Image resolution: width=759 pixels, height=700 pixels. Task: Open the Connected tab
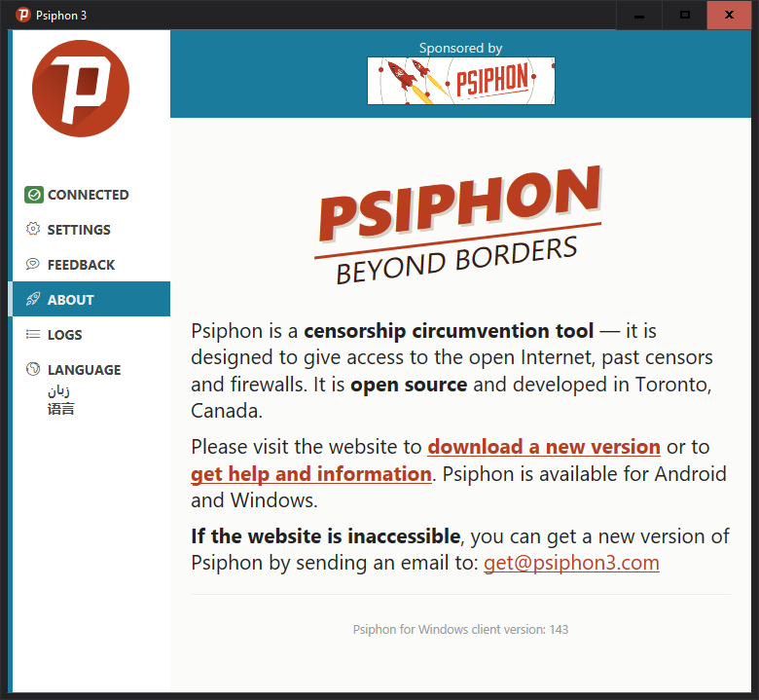coord(91,195)
